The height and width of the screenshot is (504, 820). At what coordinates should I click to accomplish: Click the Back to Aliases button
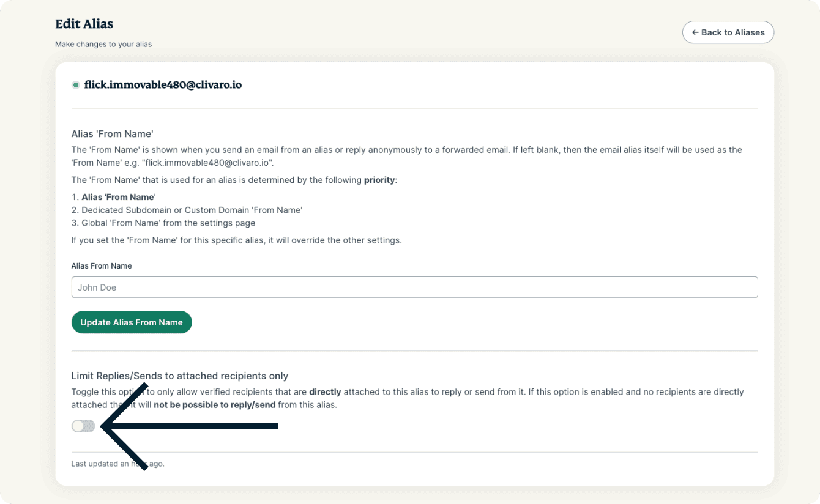(x=728, y=32)
